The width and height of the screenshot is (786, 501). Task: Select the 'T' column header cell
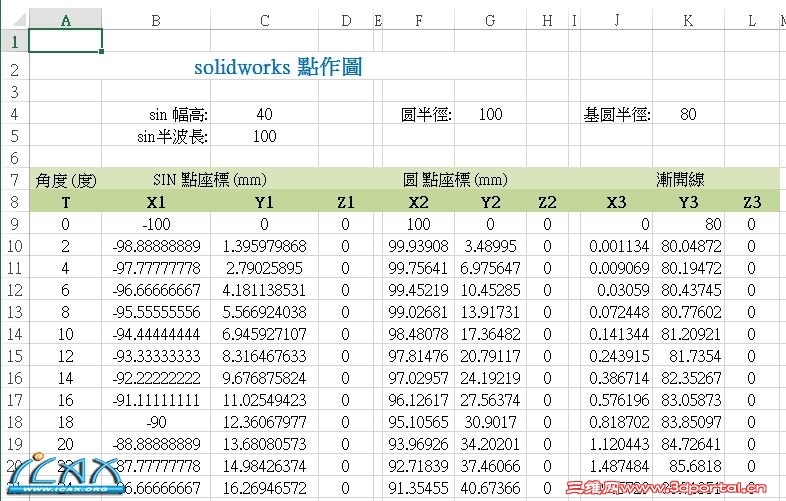66,202
